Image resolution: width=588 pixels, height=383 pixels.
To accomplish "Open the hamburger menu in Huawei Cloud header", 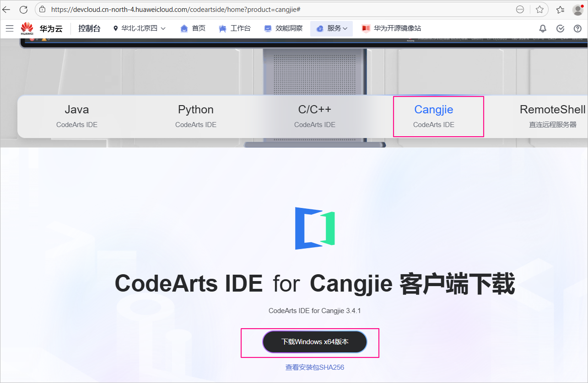I will 10,28.
